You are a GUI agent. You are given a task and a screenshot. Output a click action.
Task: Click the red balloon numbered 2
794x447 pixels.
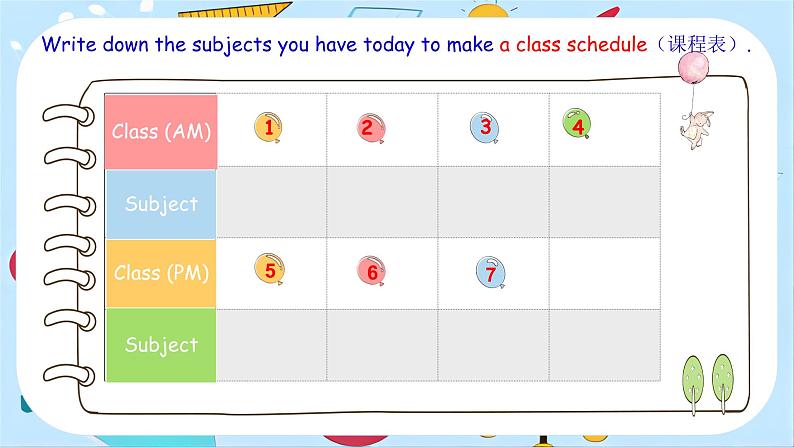(371, 128)
